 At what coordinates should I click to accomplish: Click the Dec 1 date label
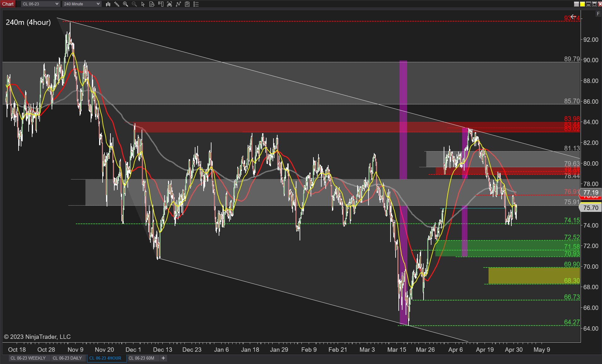tap(133, 350)
